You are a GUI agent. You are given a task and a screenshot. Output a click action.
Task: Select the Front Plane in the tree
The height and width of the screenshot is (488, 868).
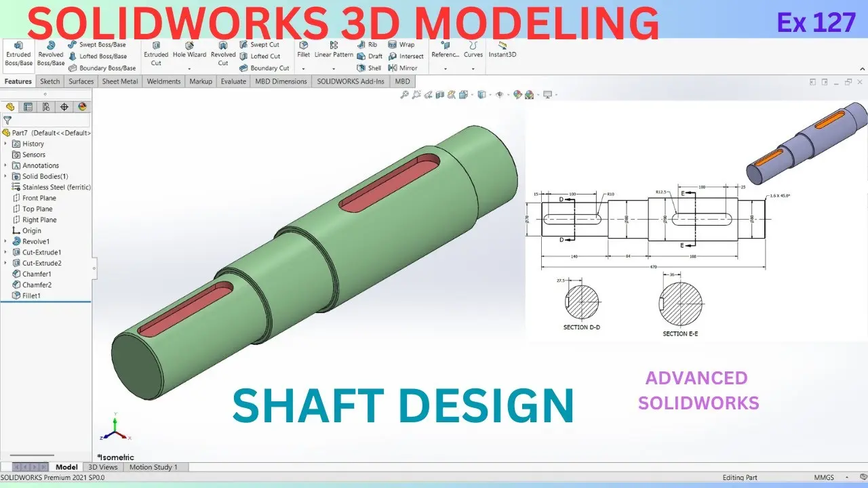34,198
